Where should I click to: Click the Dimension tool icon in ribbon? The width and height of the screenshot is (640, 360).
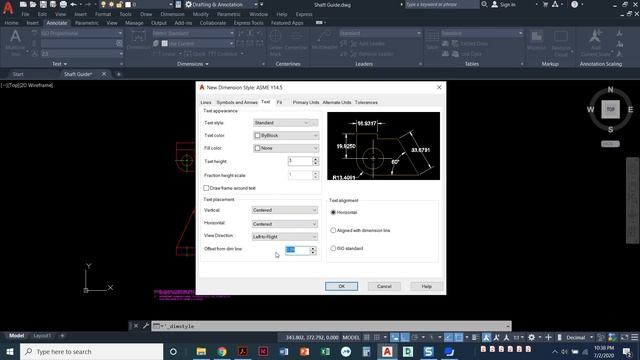point(138,37)
